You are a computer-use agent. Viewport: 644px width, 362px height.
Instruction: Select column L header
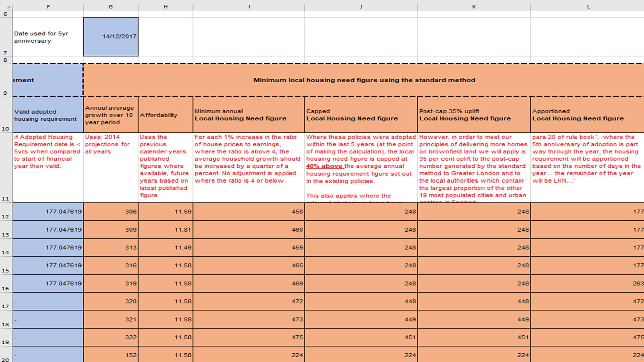[x=587, y=7]
